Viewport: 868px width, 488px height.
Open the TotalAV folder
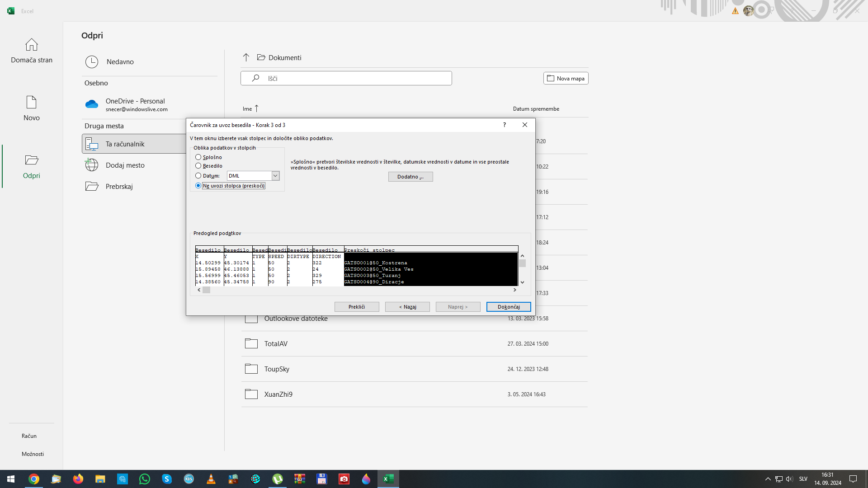click(414, 344)
